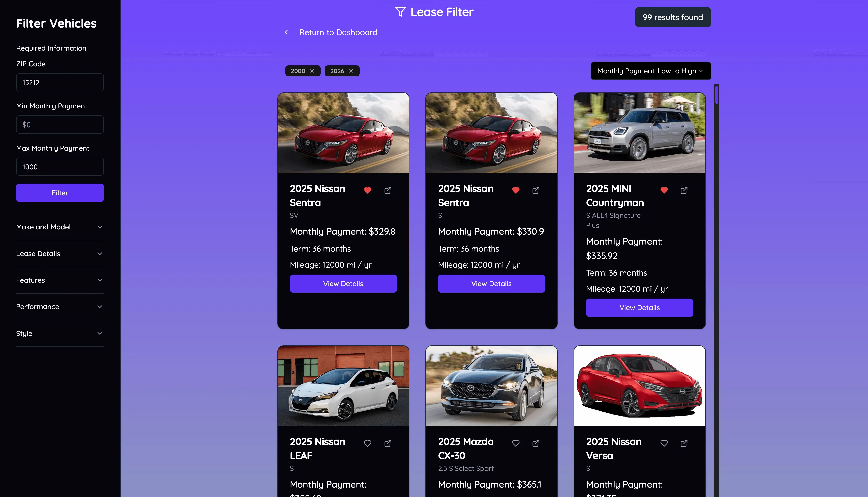Toggle favorite heart on Nissan LEAF card
868x497 pixels.
[367, 443]
